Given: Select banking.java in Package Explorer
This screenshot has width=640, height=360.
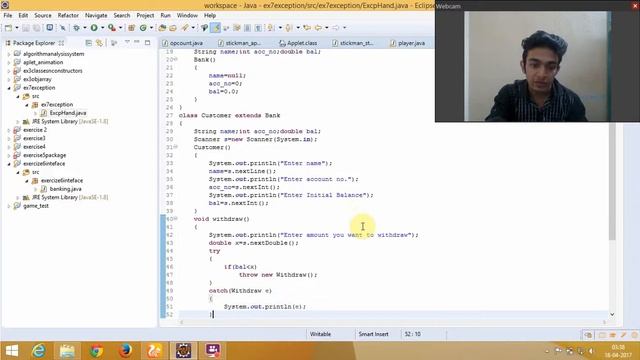Looking at the screenshot, I should 65,189.
